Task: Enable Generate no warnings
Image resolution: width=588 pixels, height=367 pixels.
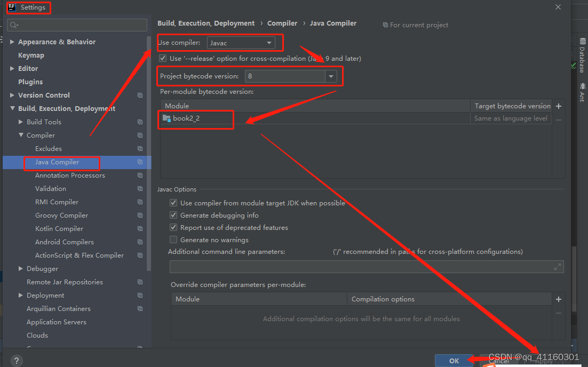Action: (173, 240)
